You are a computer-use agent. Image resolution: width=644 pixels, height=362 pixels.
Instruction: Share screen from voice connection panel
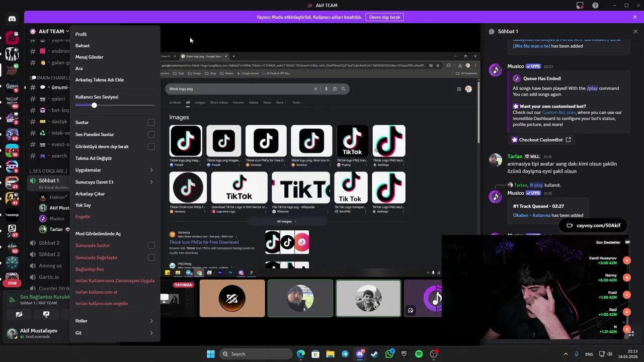46,314
